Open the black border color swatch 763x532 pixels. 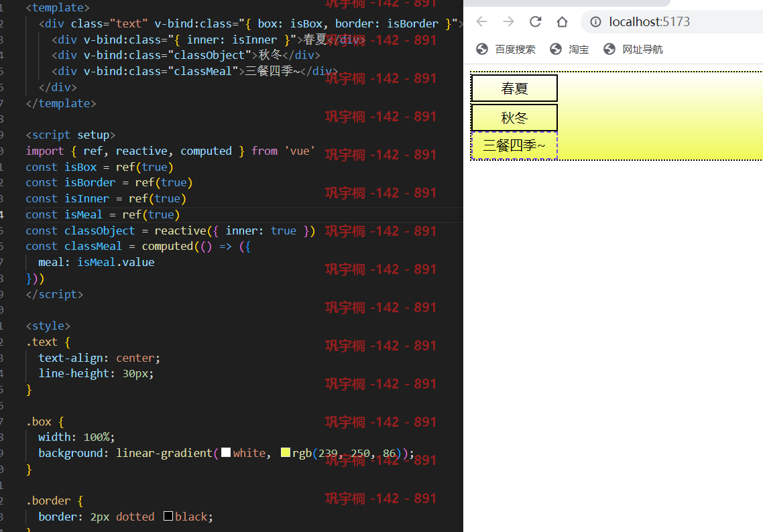click(x=168, y=516)
